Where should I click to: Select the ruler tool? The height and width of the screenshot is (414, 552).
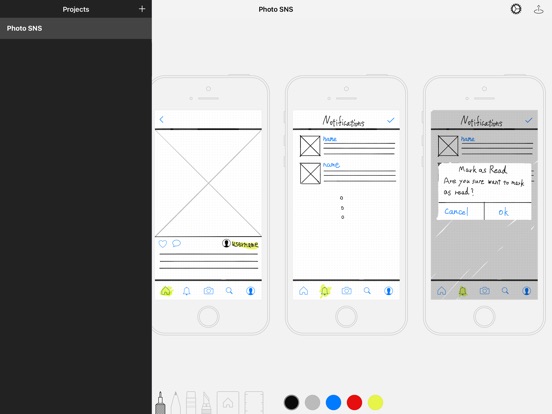tap(254, 402)
